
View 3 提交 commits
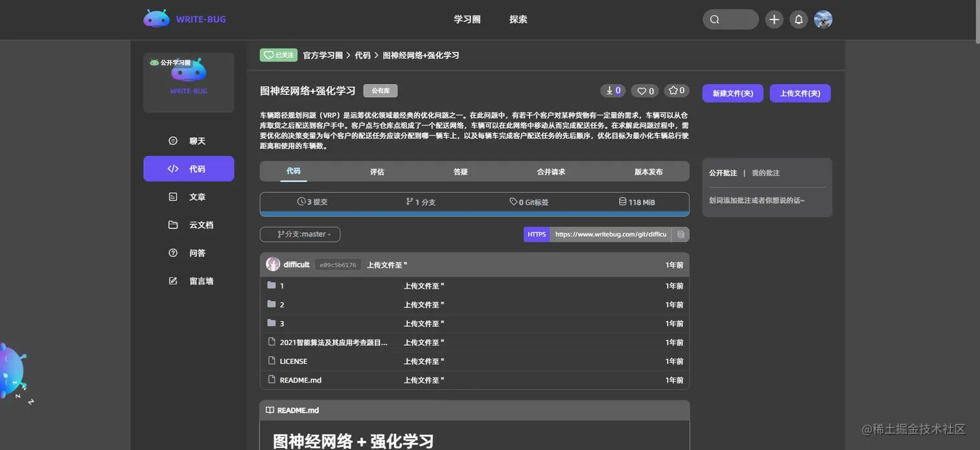(312, 202)
